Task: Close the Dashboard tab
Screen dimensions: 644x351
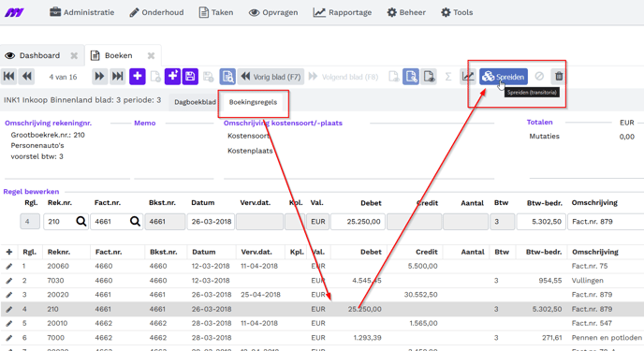Action: pos(74,55)
